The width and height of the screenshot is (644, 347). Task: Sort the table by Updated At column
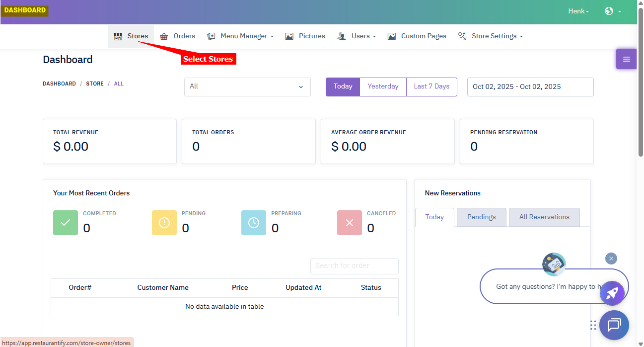tap(303, 287)
